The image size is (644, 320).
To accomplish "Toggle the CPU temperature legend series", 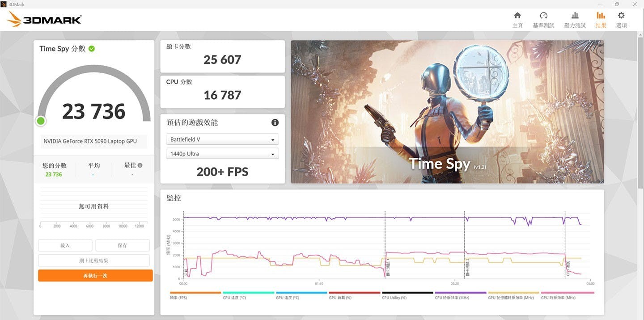I will tap(248, 295).
